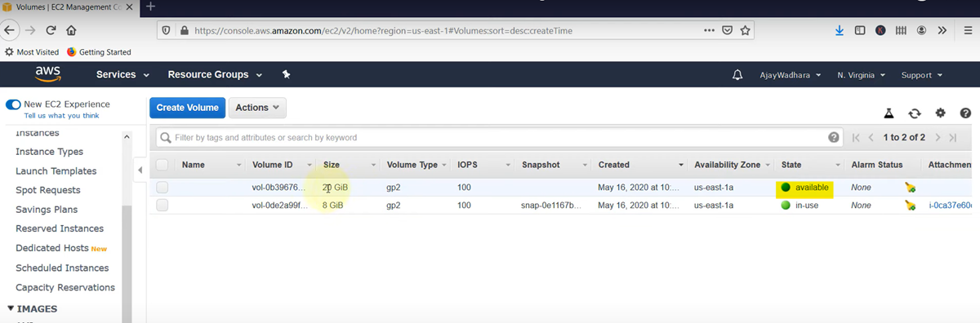Image resolution: width=980 pixels, height=323 pixels.
Task: Open the Resource Groups dropdown
Action: point(215,74)
